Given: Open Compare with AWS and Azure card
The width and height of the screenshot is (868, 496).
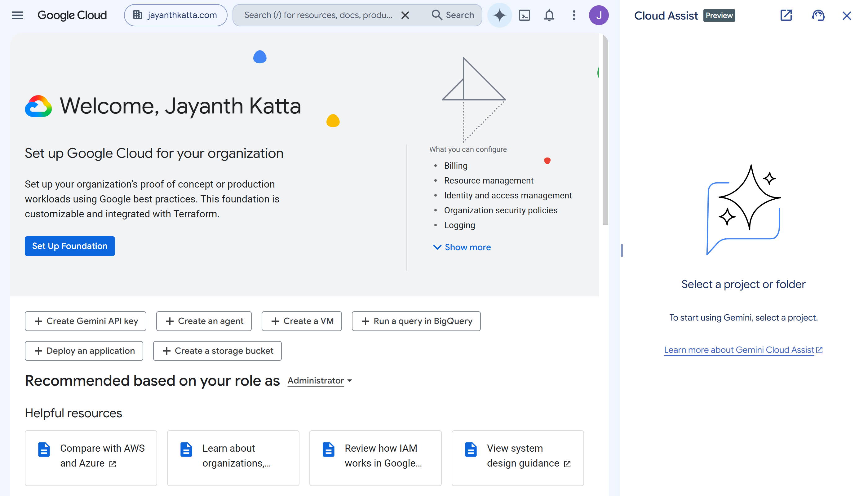Looking at the screenshot, I should tap(91, 458).
